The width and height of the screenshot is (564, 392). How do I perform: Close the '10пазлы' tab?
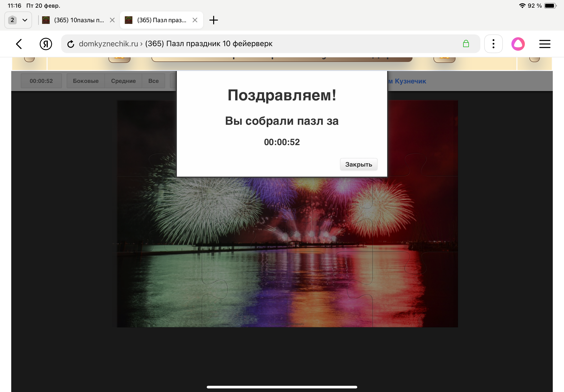click(x=112, y=20)
